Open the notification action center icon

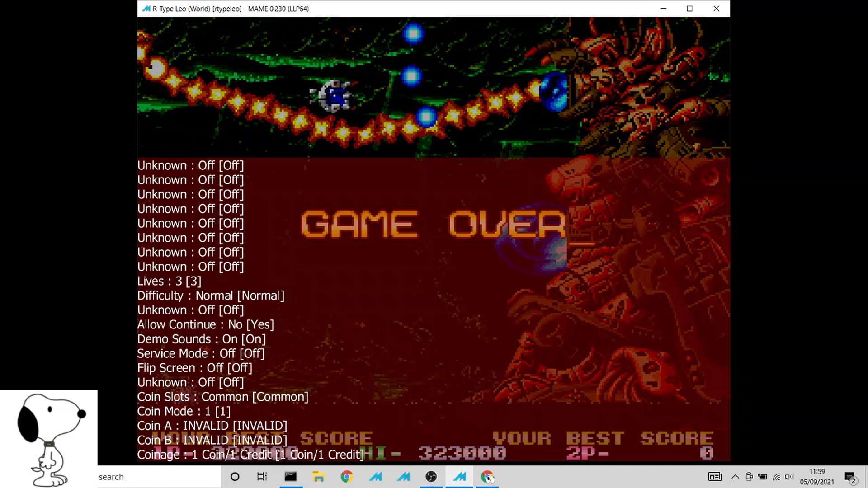(x=850, y=477)
